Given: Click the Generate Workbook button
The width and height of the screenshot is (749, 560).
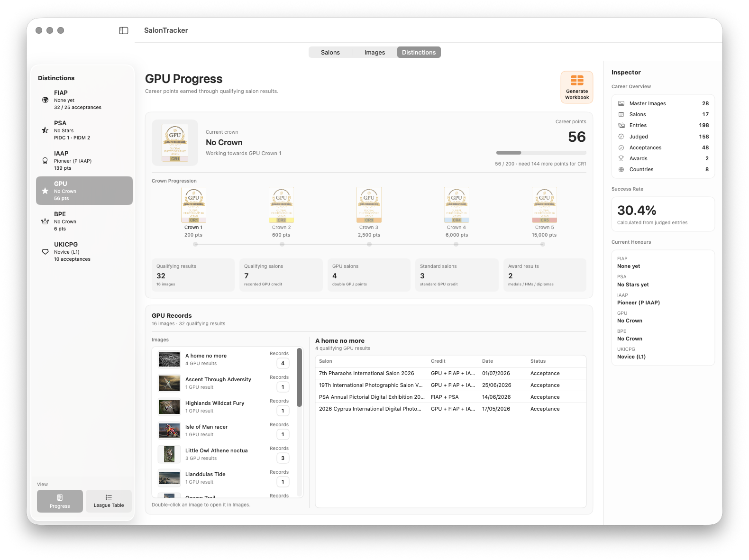Looking at the screenshot, I should (x=577, y=87).
